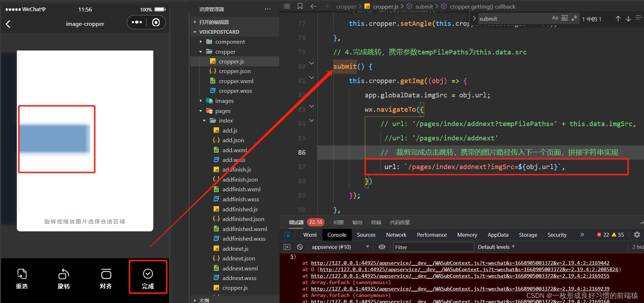Image resolution: width=644 pixels, height=303 pixels.
Task: Open the AppData devtools tab
Action: pos(498,235)
